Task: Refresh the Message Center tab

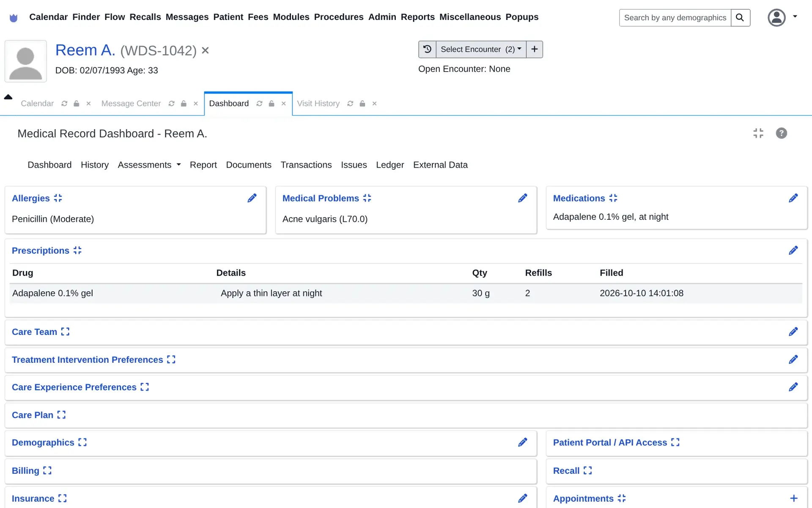Action: tap(171, 103)
